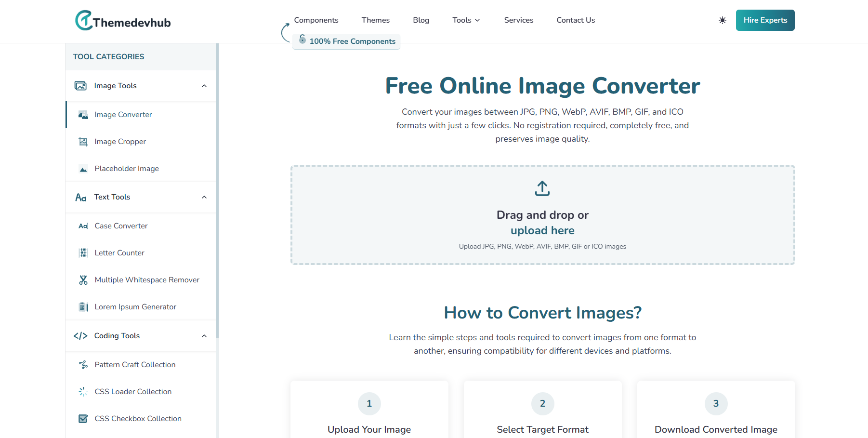Click the Hire Experts button
Image resolution: width=868 pixels, height=438 pixels.
765,20
